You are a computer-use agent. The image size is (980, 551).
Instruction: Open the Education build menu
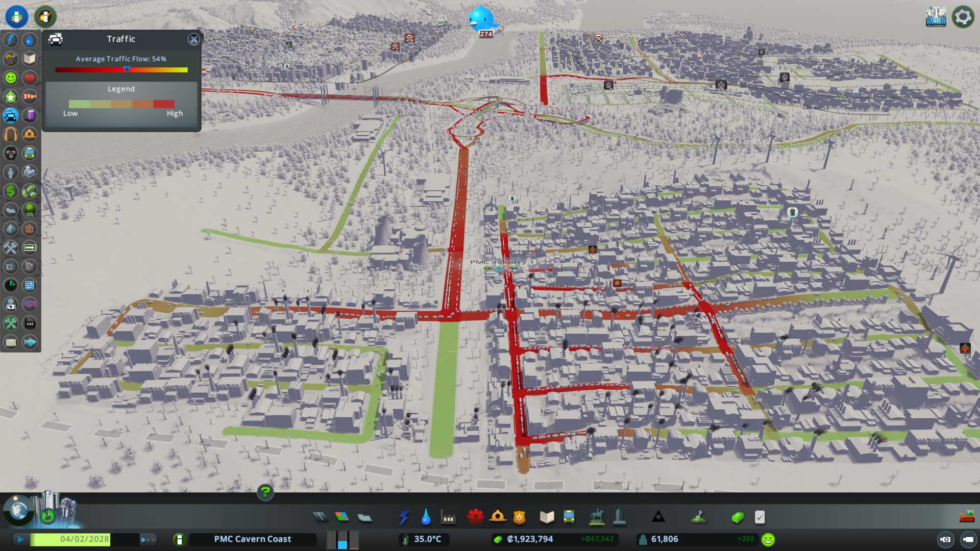(547, 517)
